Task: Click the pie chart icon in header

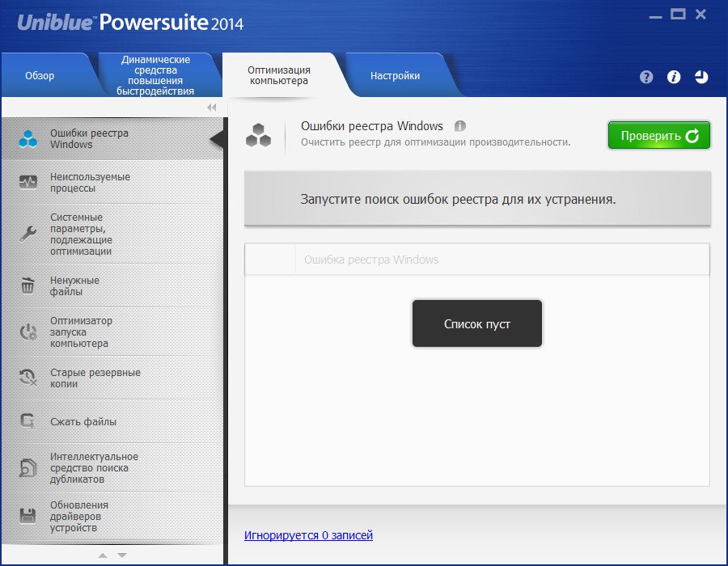Action: (x=701, y=77)
